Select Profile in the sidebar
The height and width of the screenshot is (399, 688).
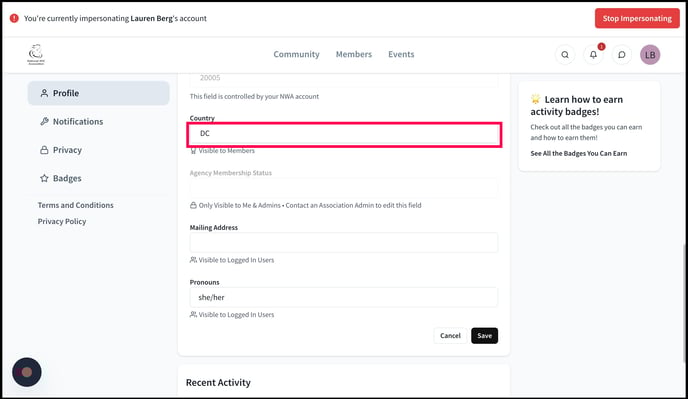point(98,93)
